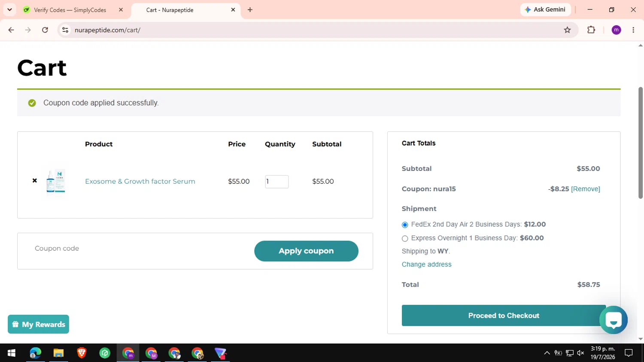Open Microsoft Edge from the taskbar
Viewport: 644px width, 362px height.
[x=35, y=353]
